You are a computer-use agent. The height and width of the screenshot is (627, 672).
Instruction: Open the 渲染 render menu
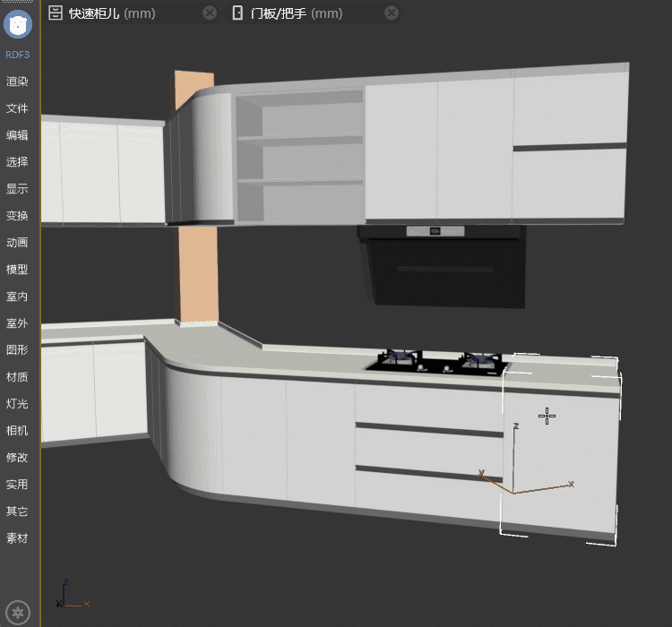click(x=17, y=82)
